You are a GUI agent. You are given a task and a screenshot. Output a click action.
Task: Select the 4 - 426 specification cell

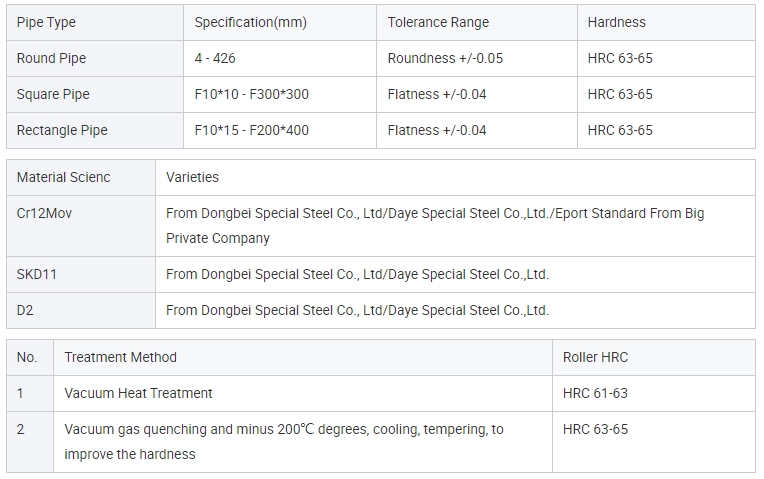tap(280, 58)
